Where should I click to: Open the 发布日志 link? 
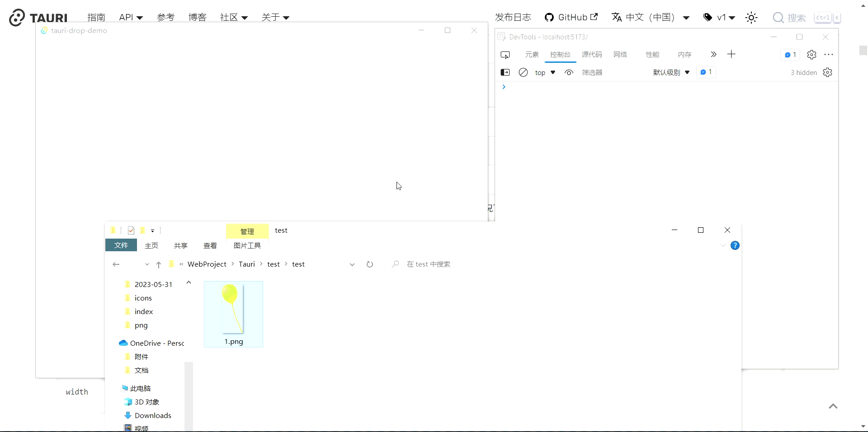pyautogui.click(x=513, y=17)
